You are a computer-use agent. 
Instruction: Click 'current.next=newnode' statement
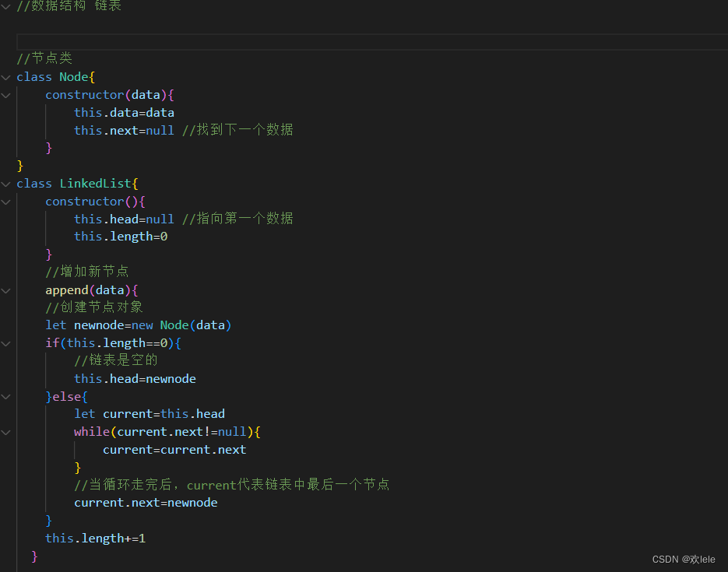point(146,503)
